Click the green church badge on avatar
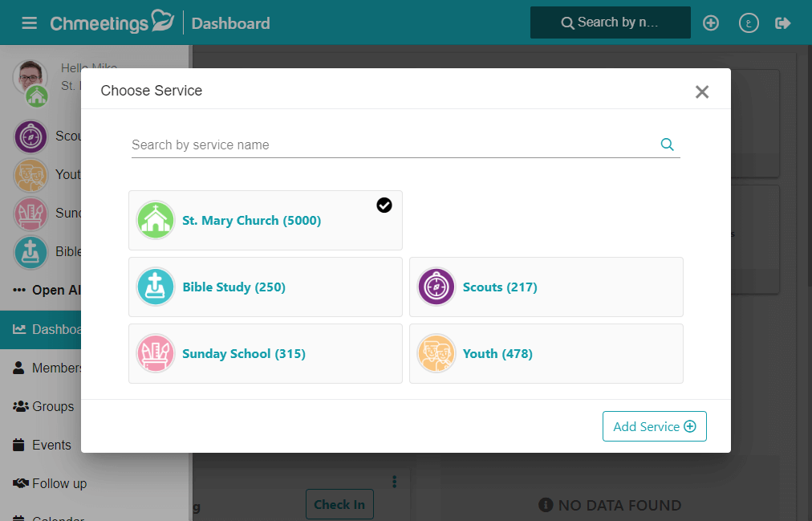Image resolution: width=812 pixels, height=521 pixels. 37,96
